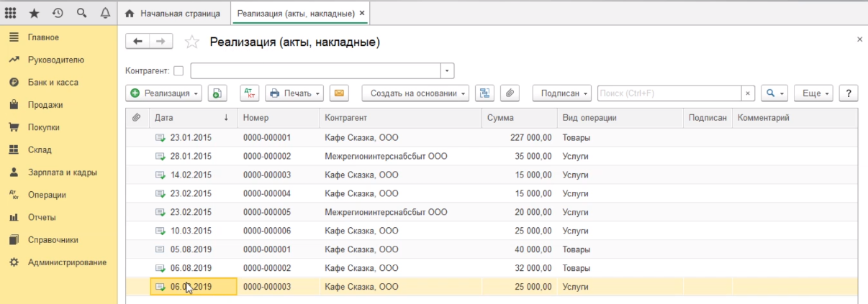Open the Продажи section in sidebar
This screenshot has height=304, width=868.
coord(45,105)
